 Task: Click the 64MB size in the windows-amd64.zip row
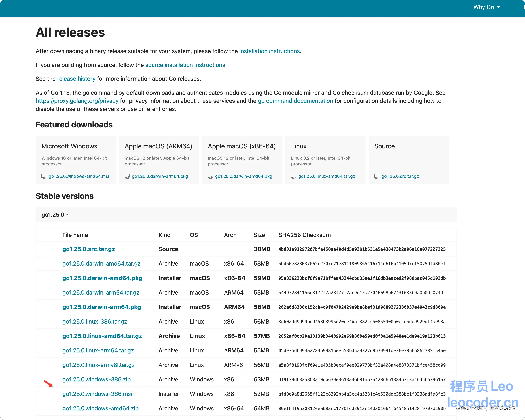tap(262, 408)
